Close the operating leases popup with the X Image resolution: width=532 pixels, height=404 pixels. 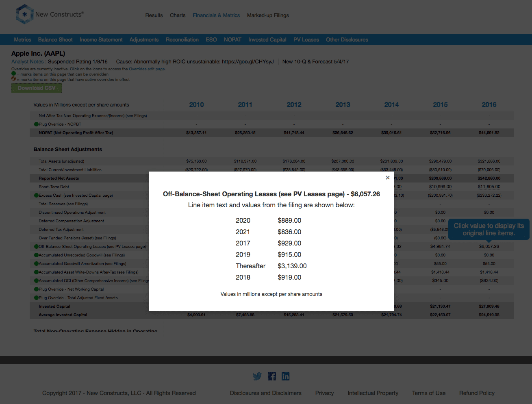[x=388, y=178]
